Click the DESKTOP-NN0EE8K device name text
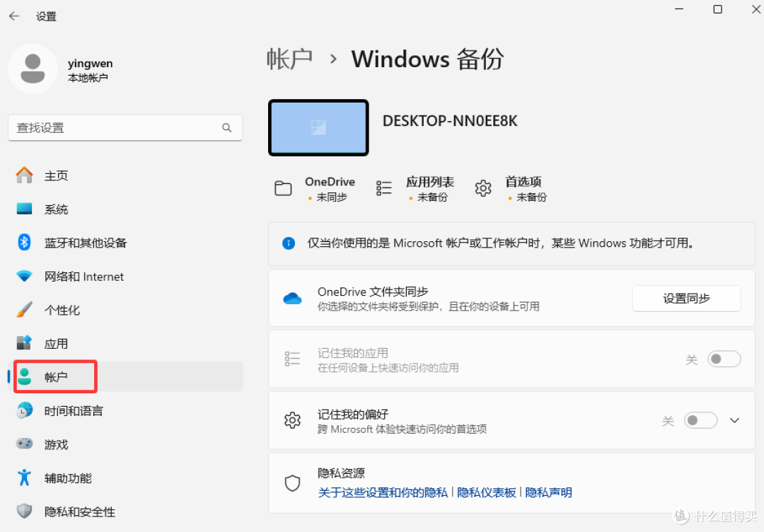 pyautogui.click(x=450, y=121)
